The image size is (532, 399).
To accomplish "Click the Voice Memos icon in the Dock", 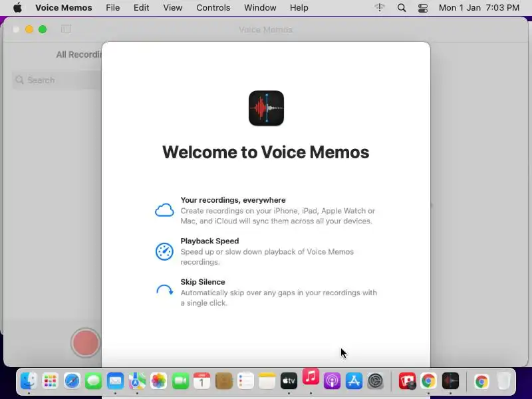I will pos(451,381).
